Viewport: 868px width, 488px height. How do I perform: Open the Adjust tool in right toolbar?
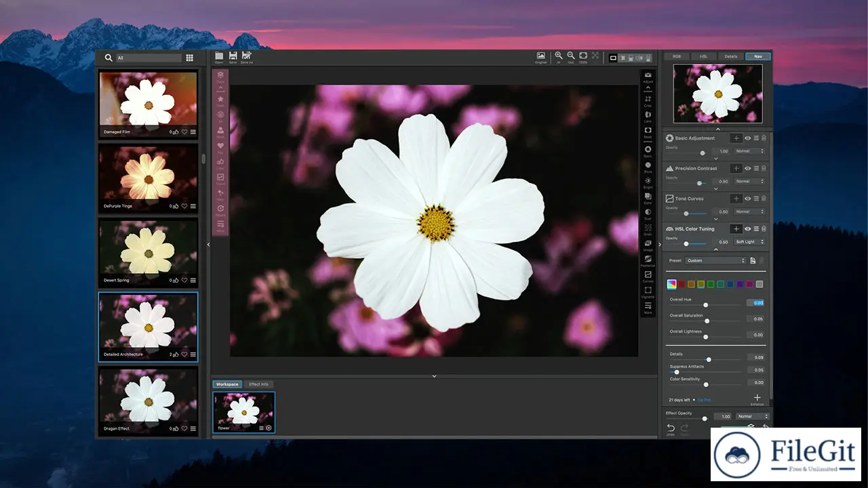[x=648, y=75]
